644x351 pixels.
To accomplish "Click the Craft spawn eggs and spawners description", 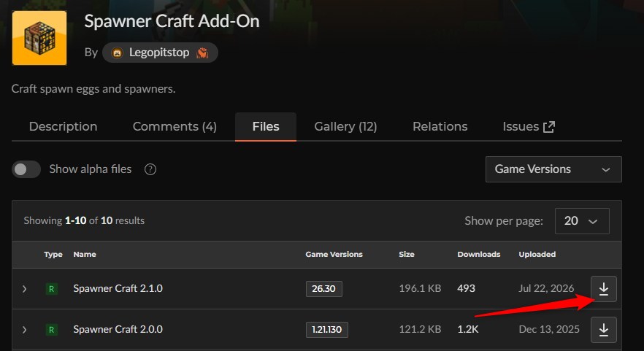I will [93, 89].
